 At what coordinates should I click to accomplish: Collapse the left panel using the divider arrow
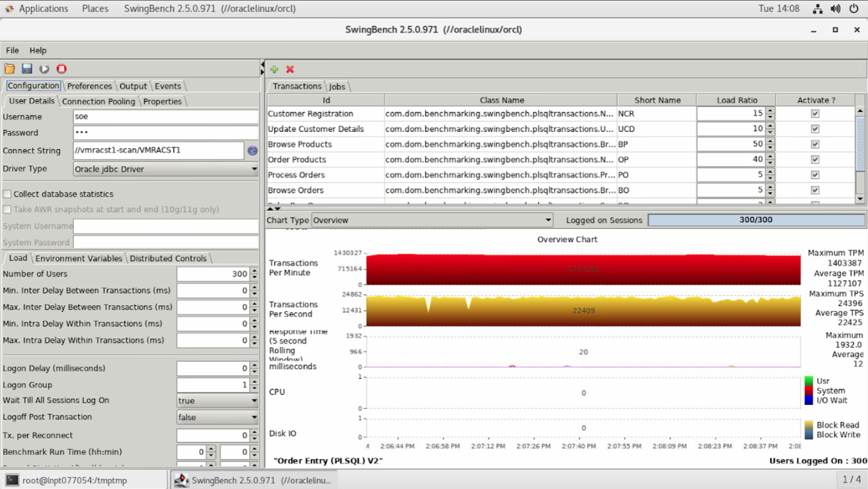262,64
